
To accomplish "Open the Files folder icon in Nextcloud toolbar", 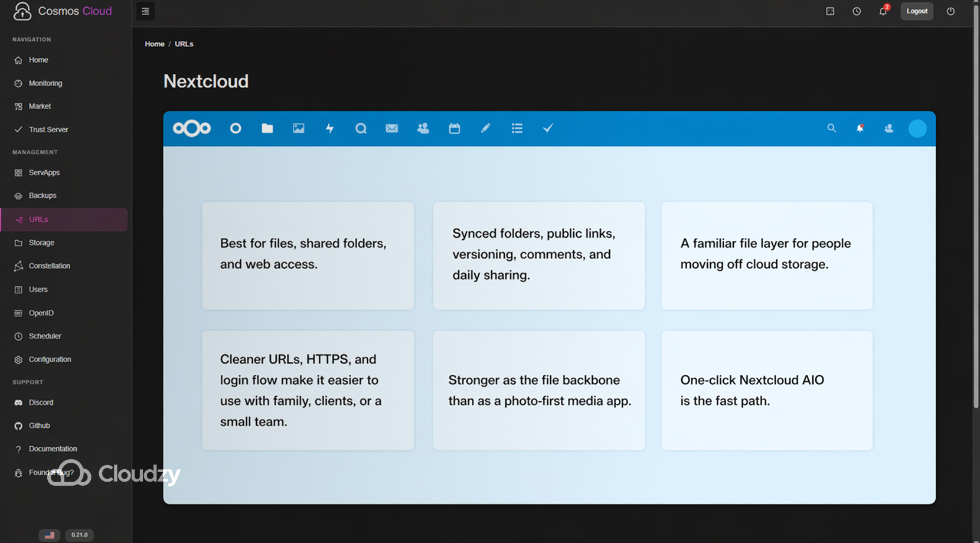I will (x=267, y=128).
